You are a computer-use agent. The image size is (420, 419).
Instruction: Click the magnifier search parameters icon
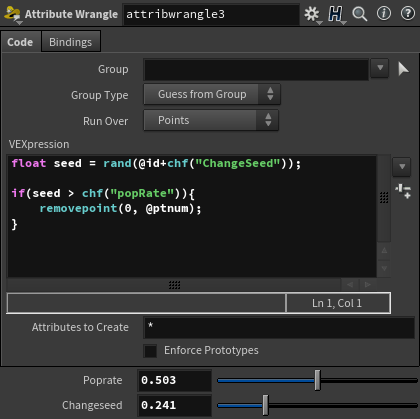click(360, 14)
